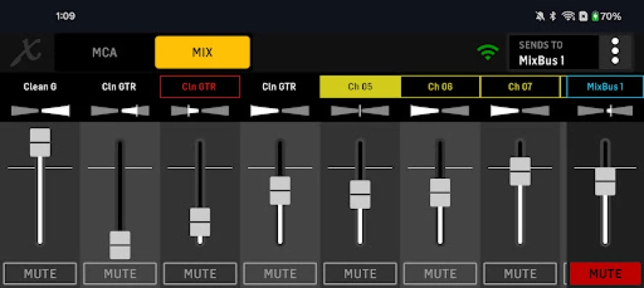Select the Ch 06 channel label
The image size is (644, 288).
(439, 87)
